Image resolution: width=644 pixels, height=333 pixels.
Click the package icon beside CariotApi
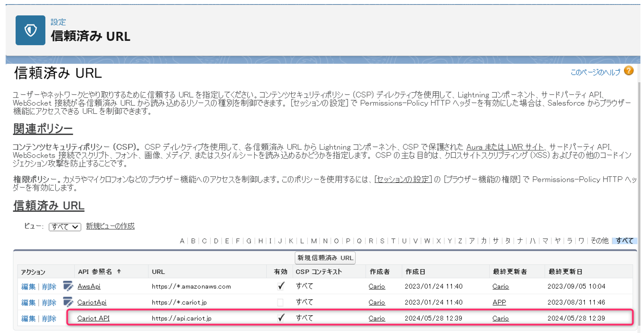tap(68, 302)
